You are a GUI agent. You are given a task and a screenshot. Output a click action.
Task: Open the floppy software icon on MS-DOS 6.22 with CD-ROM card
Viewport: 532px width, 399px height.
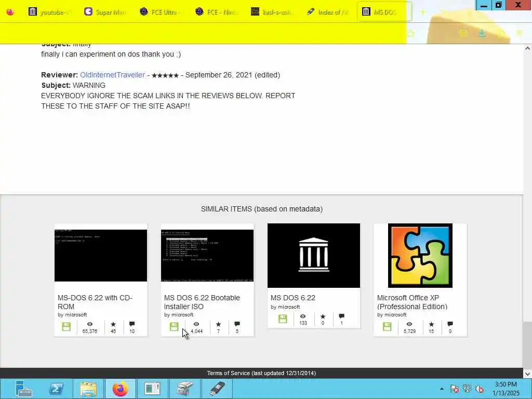point(66,327)
